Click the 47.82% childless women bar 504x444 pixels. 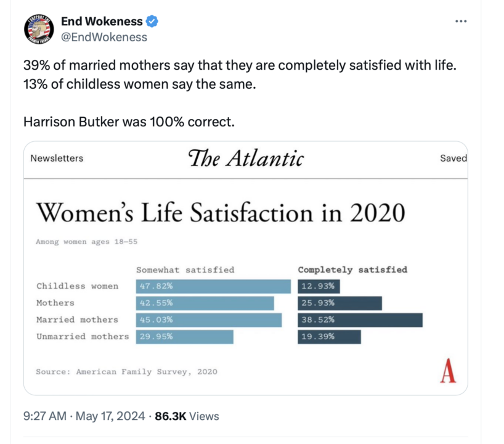(x=213, y=286)
